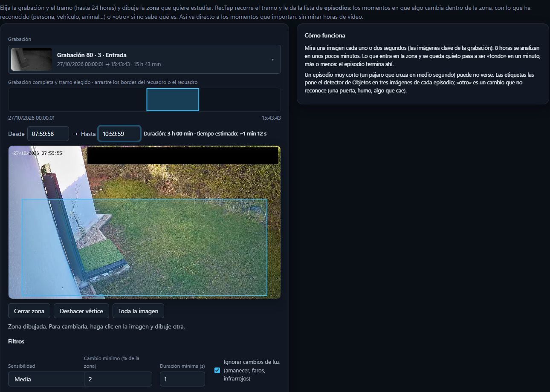The image size is (550, 392).
Task: Click the Cambio mínimo percentage field
Action: [x=118, y=379]
